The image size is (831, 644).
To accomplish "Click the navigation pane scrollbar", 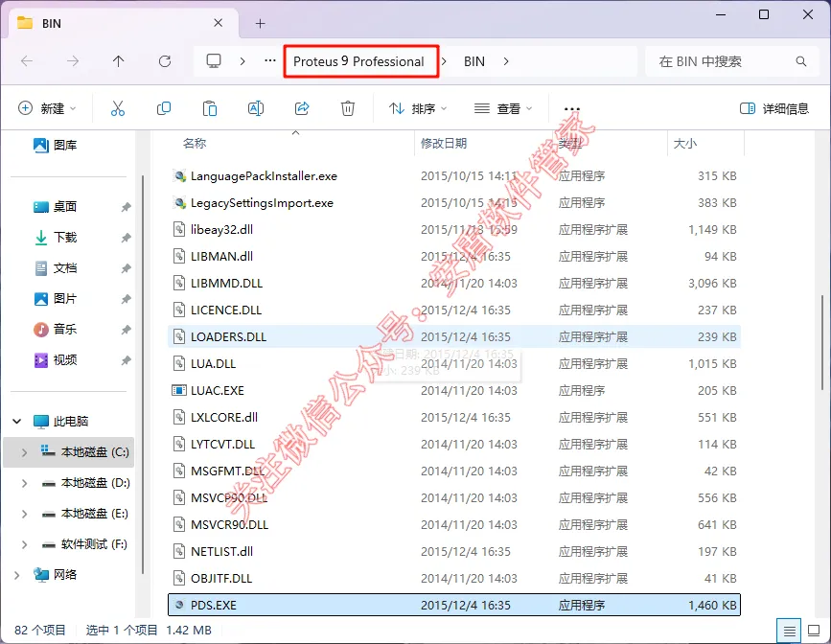I will point(143,376).
